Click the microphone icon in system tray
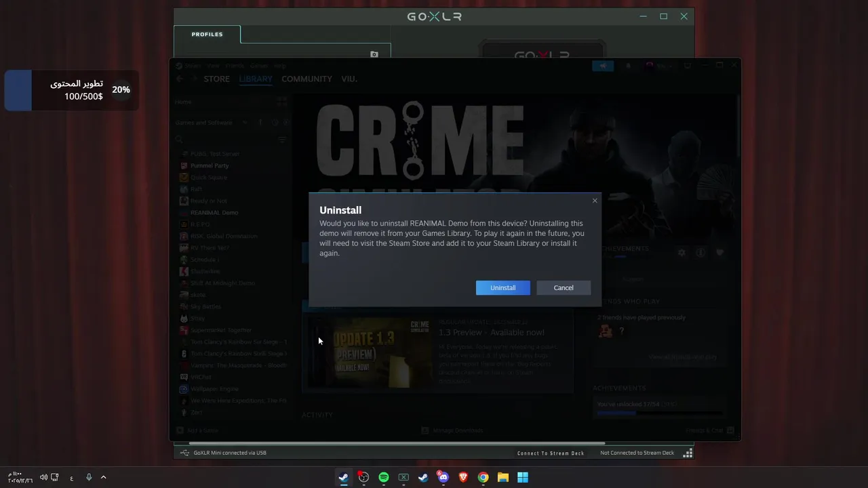The width and height of the screenshot is (868, 488). pos(89,477)
